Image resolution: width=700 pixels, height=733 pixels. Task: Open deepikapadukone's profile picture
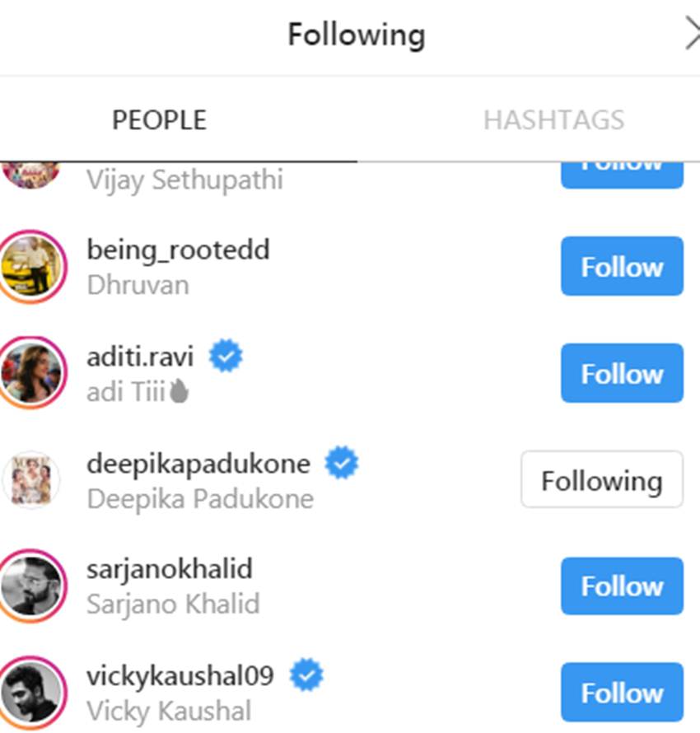pyautogui.click(x=32, y=479)
